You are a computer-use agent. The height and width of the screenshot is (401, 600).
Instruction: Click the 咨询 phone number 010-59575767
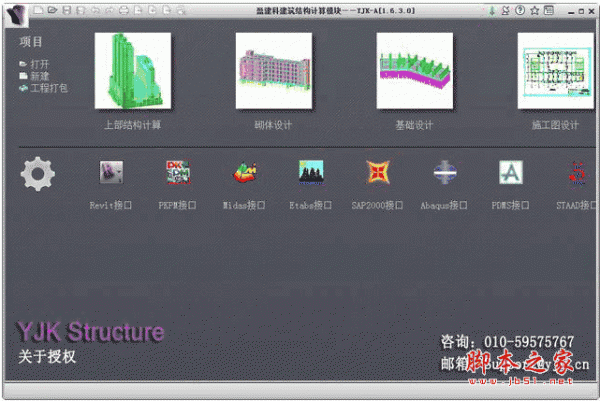pos(529,342)
